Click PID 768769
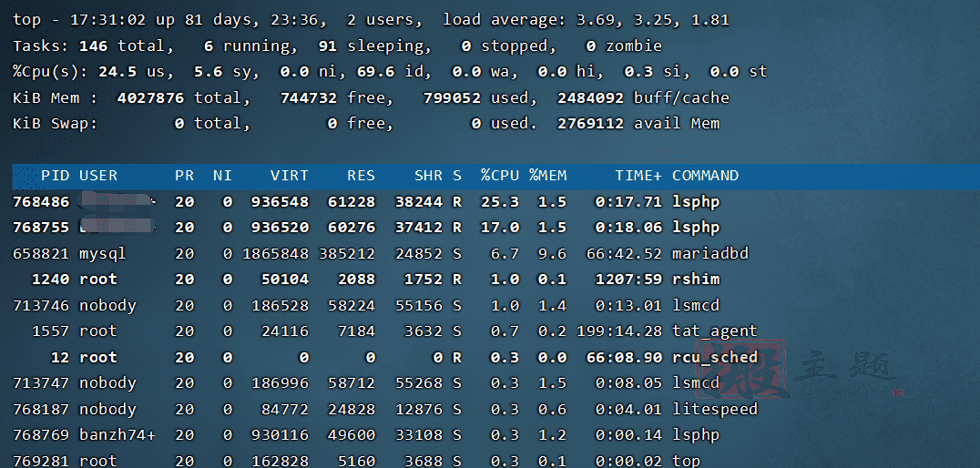Viewport: 980px width, 468px height. [x=41, y=435]
